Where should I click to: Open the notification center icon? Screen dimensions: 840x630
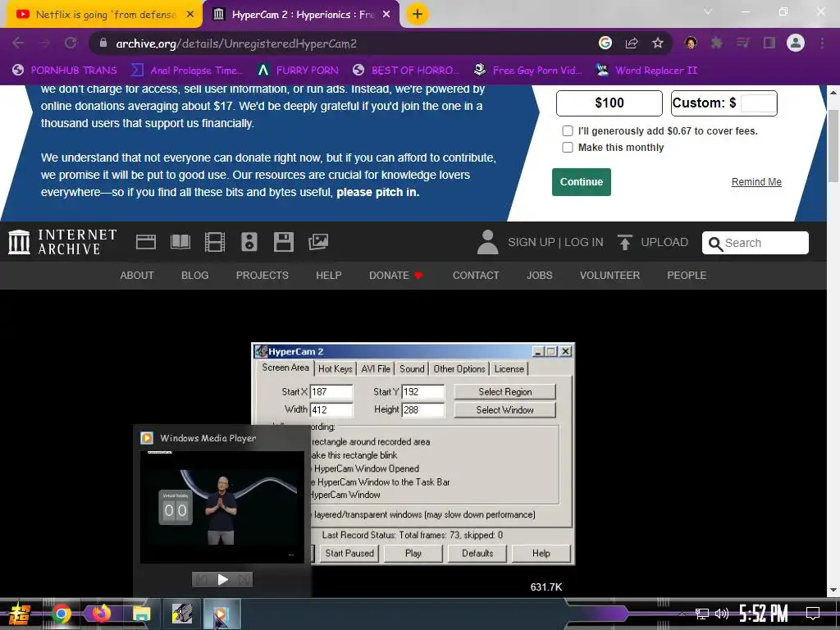tap(813, 613)
